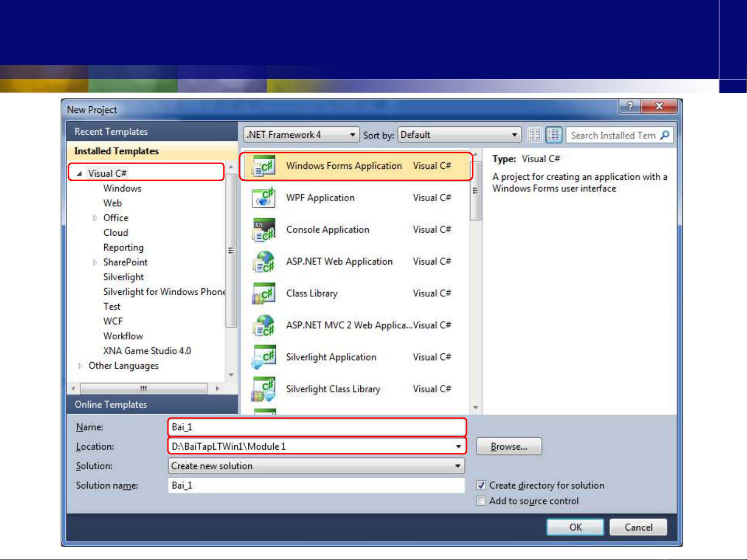Open the .NET Framework 4 dropdown

click(301, 135)
